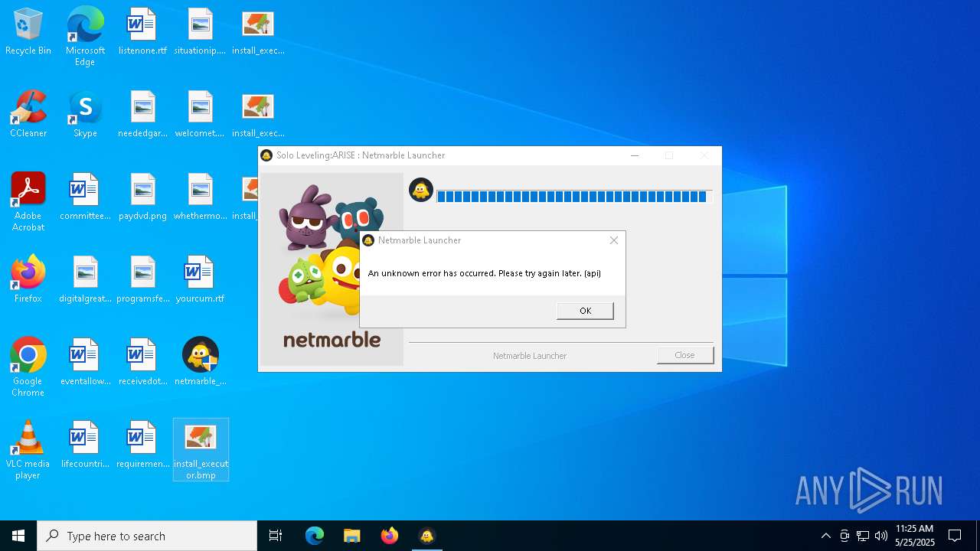980x551 pixels.
Task: Select the paydvd.png file
Action: pyautogui.click(x=142, y=197)
